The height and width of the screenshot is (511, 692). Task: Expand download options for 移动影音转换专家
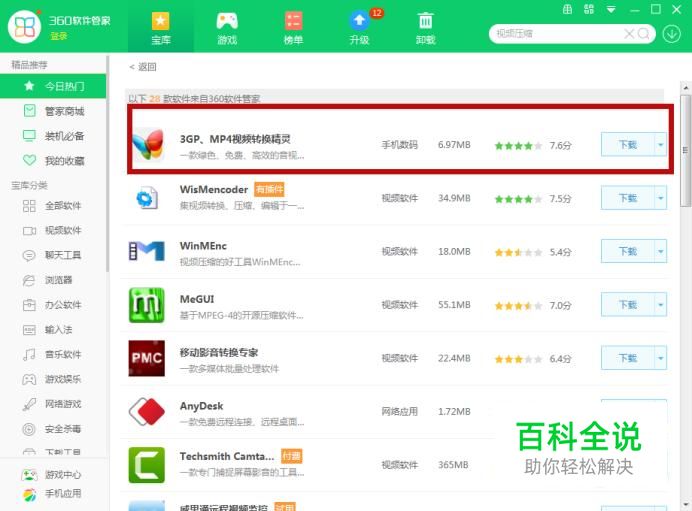point(661,358)
